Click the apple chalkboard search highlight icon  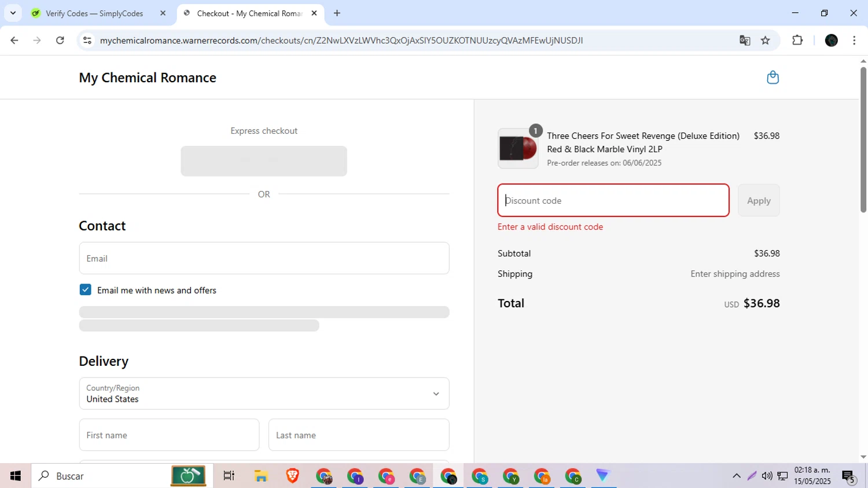[x=188, y=476]
